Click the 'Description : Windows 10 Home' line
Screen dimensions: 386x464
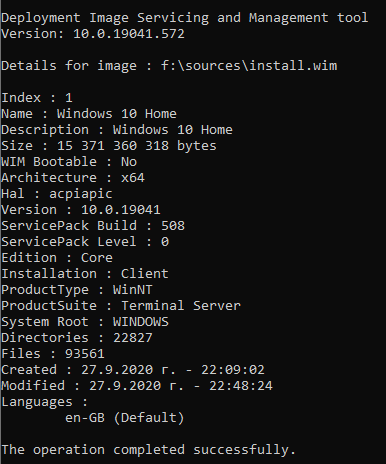[x=117, y=130]
